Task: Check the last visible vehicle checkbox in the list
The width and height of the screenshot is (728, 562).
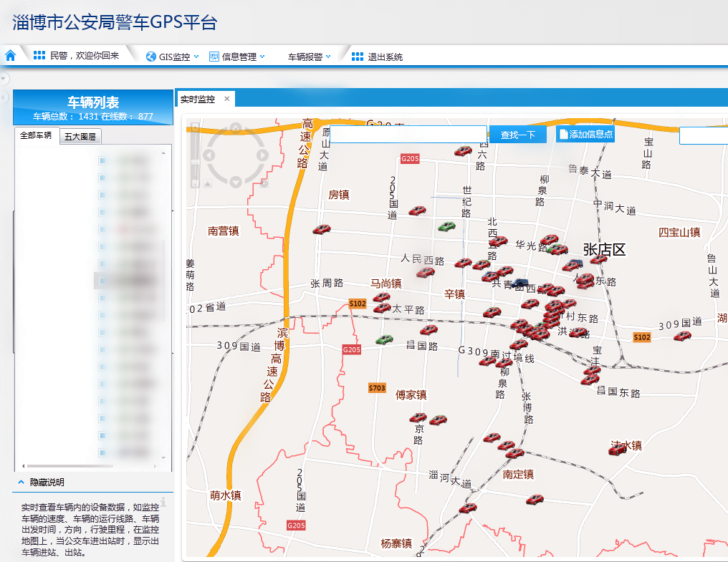Action: pos(102,452)
